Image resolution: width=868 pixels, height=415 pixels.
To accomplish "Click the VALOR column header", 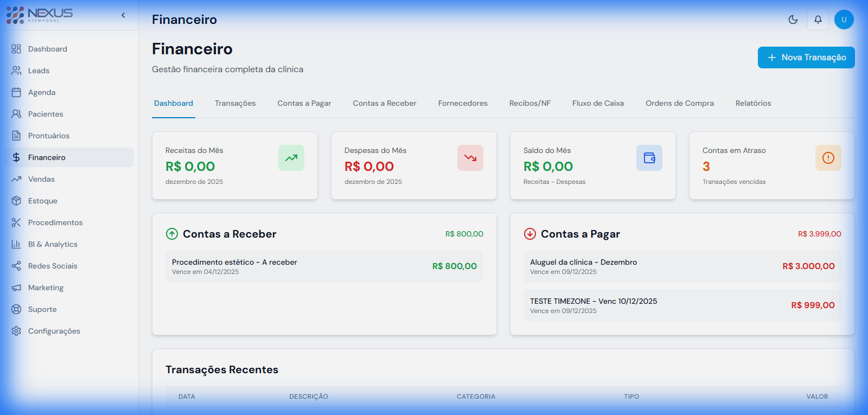I will click(817, 397).
